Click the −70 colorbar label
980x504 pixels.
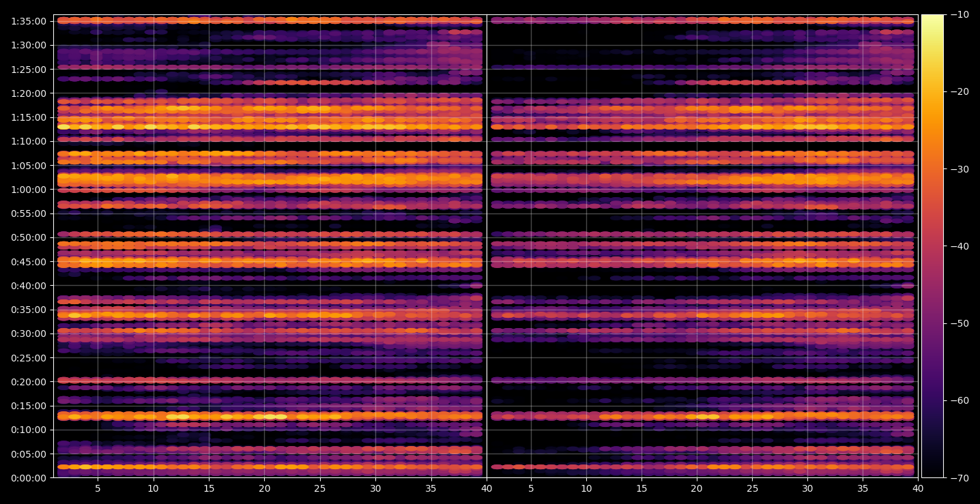pyautogui.click(x=959, y=478)
